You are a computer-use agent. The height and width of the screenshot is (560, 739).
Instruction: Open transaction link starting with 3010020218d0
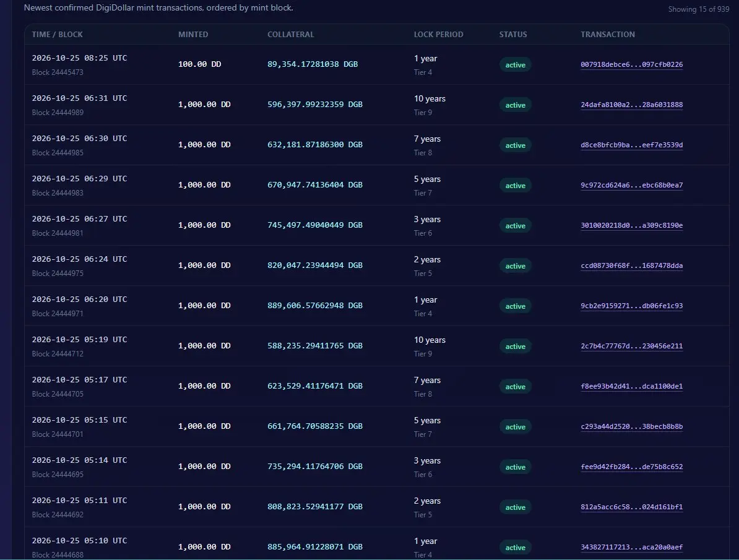(631, 225)
